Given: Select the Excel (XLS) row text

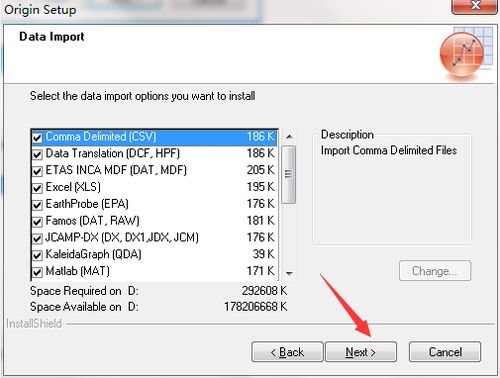Looking at the screenshot, I should tap(73, 187).
